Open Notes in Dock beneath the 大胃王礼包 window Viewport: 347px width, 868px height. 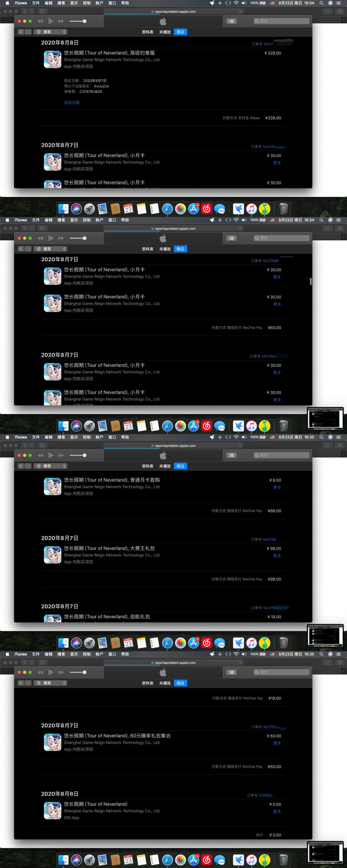pos(141,643)
